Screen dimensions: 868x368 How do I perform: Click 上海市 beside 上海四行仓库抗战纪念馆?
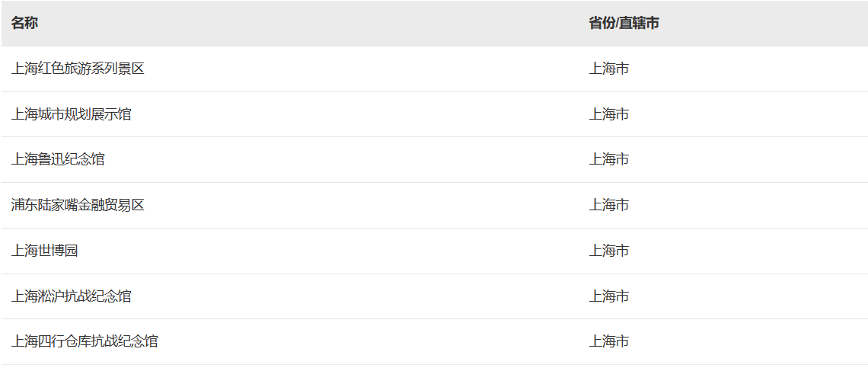tap(609, 341)
